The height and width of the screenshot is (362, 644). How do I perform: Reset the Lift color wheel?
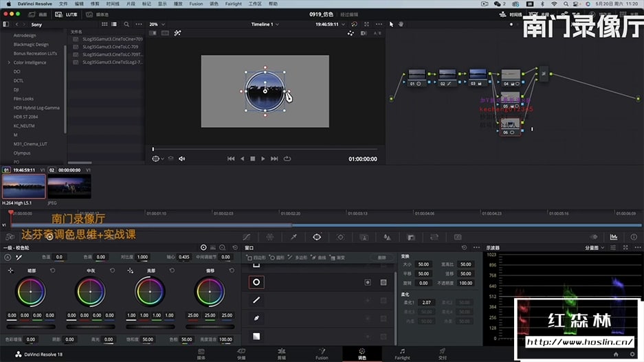coord(52,271)
